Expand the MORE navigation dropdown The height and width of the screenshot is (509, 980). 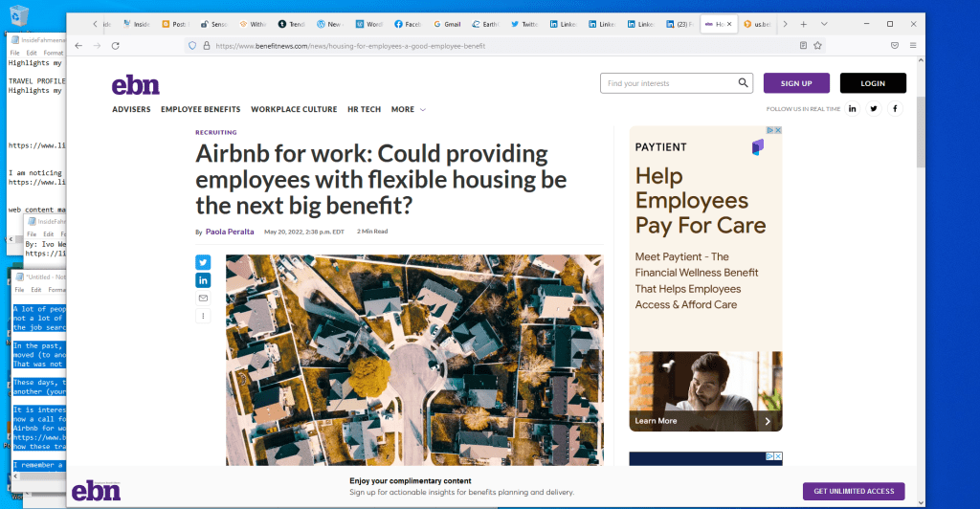(409, 109)
